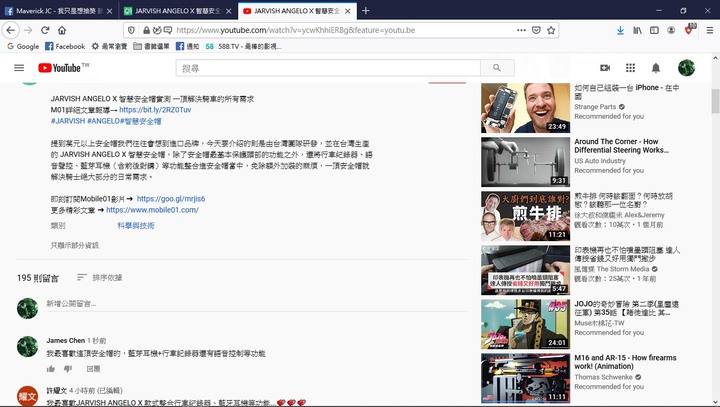Viewport: 720px width, 407px height.
Task: Open the downloads panel
Action: [620, 30]
